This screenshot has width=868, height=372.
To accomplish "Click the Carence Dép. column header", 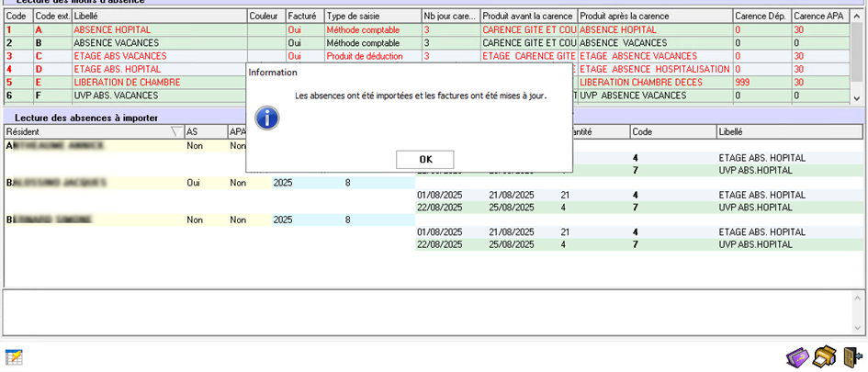I will 762,17.
